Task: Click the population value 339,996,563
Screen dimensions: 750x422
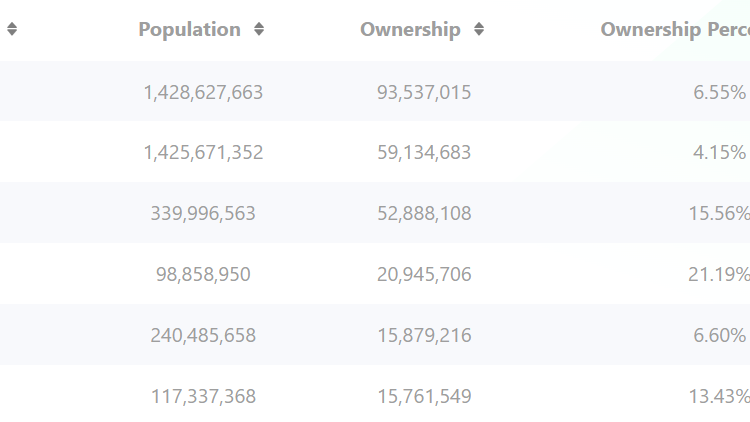Action: tap(203, 214)
